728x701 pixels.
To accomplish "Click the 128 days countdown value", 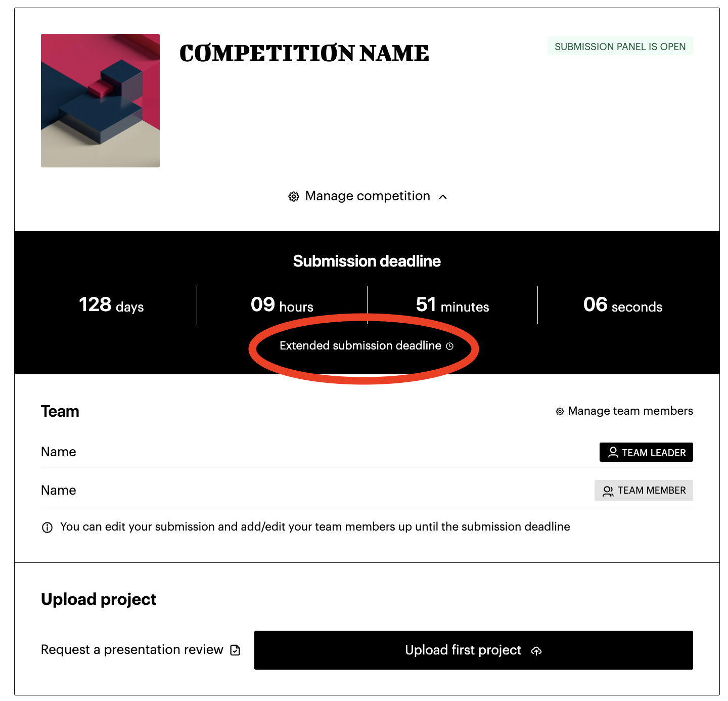I will click(111, 305).
